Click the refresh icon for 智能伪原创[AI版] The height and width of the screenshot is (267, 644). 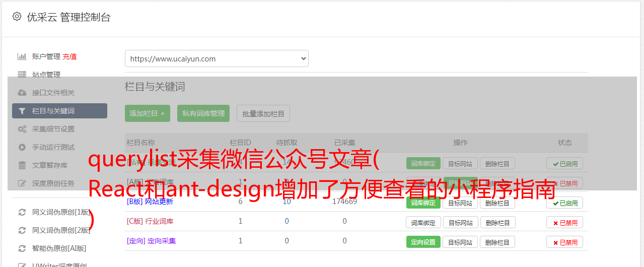pos(22,248)
